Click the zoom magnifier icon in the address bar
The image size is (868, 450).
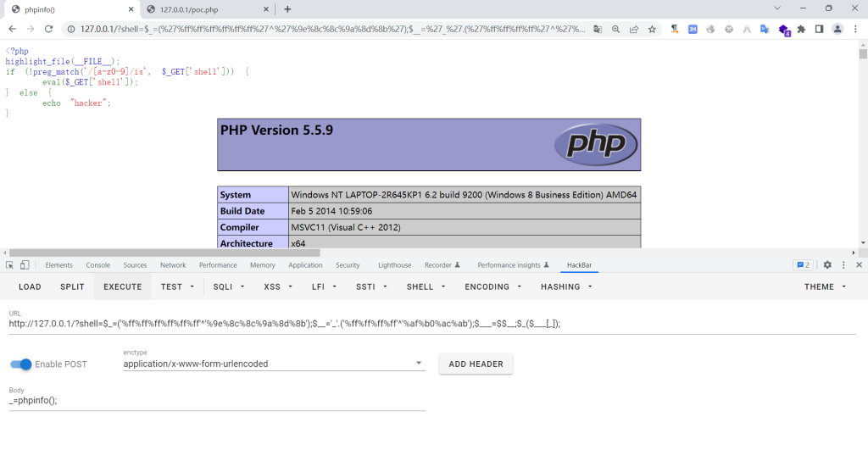pyautogui.click(x=615, y=29)
